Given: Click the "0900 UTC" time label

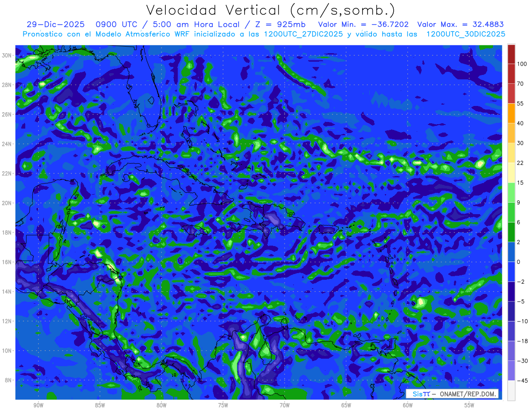Looking at the screenshot, I should pyautogui.click(x=117, y=25).
